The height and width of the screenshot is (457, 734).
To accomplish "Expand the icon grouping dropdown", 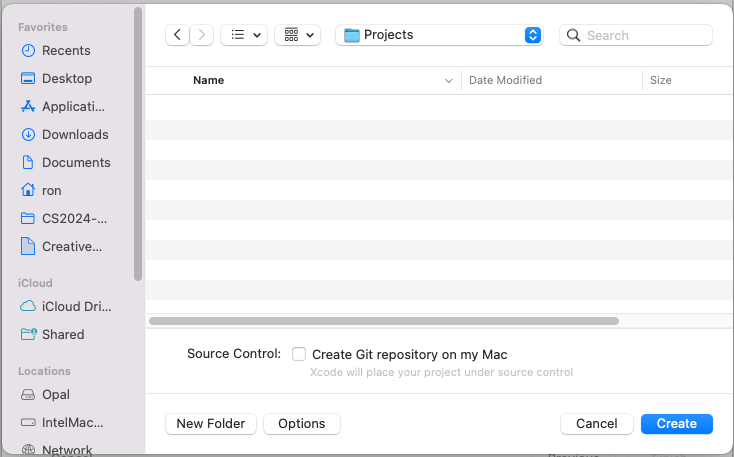I will point(297,35).
